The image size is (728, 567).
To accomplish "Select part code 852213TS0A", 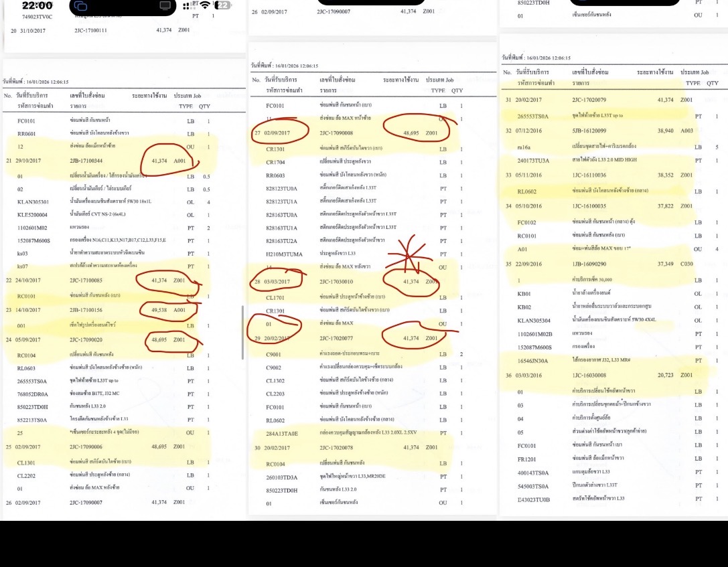I will pos(32,420).
